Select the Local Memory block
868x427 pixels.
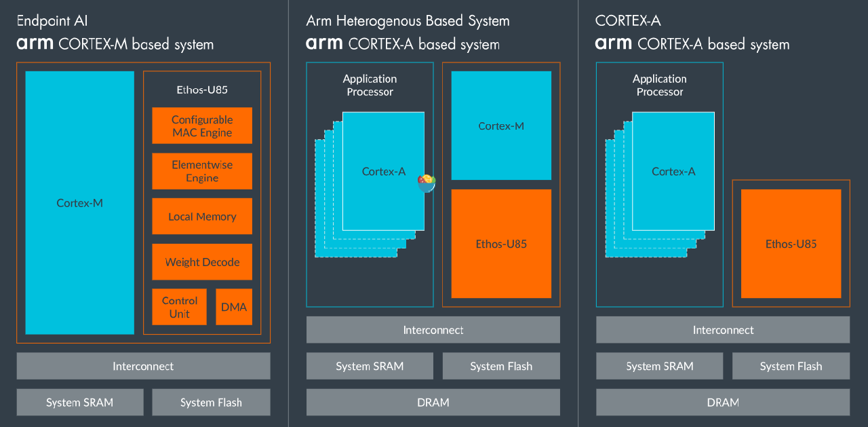(202, 217)
